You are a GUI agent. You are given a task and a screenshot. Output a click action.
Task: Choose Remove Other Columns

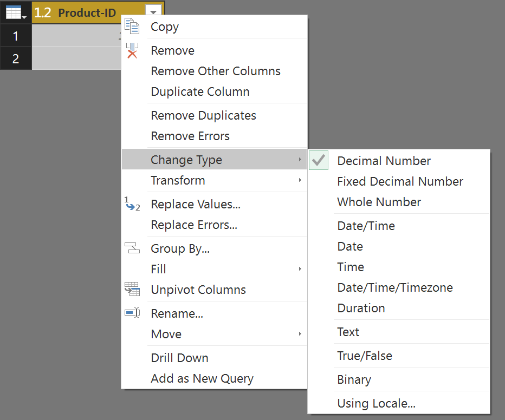pos(214,71)
